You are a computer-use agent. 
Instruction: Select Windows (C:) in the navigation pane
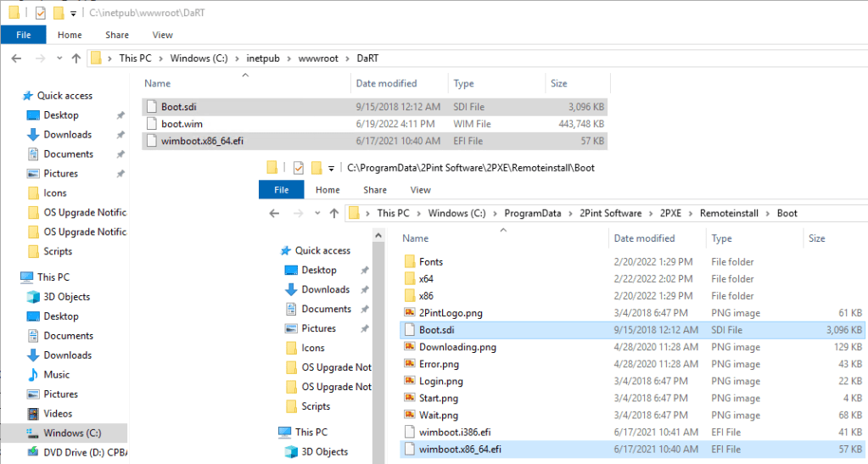tap(72, 433)
